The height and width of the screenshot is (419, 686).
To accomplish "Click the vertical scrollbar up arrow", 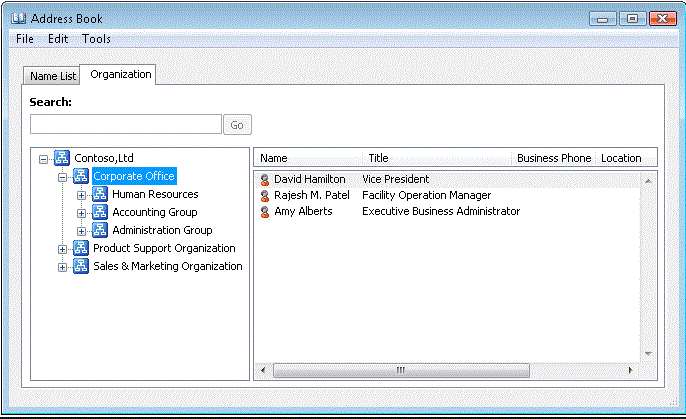I will point(648,181).
